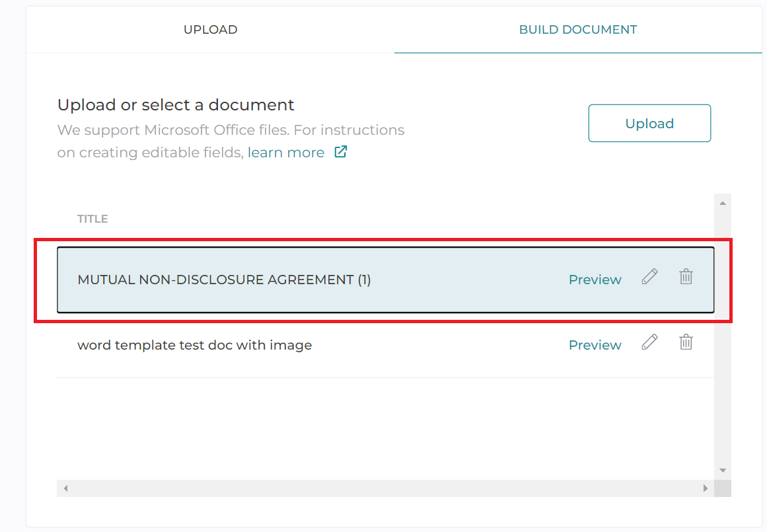Click the horizontal scrollbar right arrow
Viewport: 767px width, 532px height.
pos(706,488)
